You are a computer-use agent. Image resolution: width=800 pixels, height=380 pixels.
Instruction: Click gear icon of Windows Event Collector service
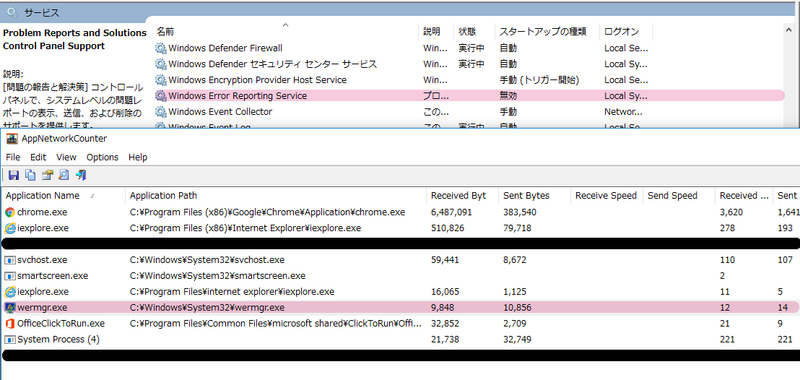pyautogui.click(x=161, y=112)
